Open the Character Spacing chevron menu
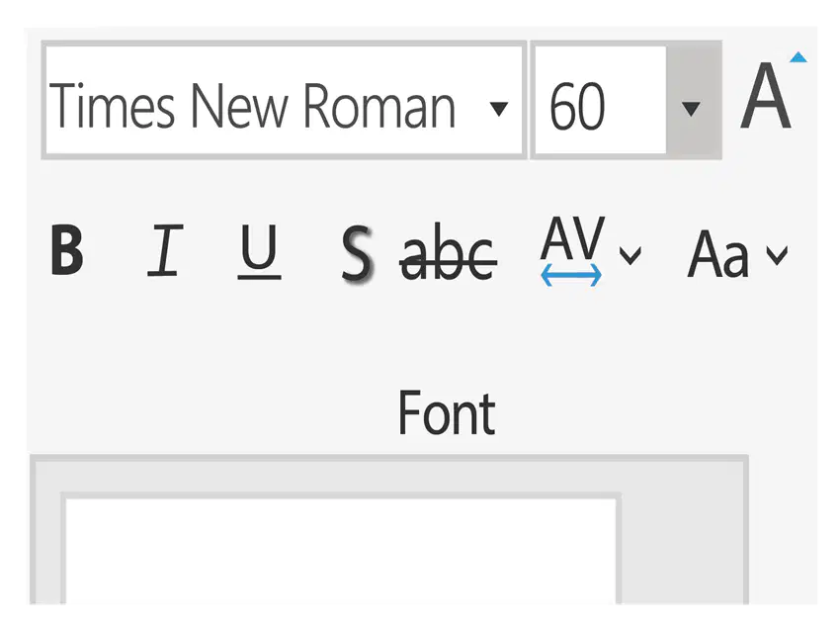 630,256
